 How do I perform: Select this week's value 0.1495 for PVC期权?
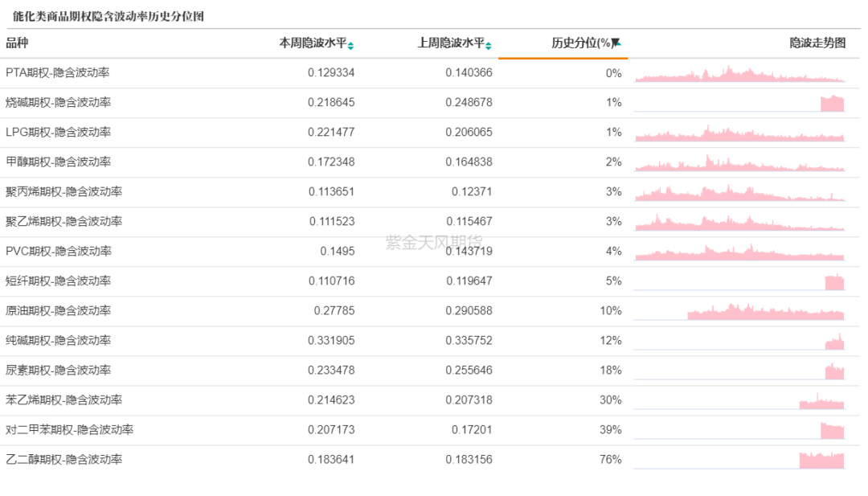point(337,252)
